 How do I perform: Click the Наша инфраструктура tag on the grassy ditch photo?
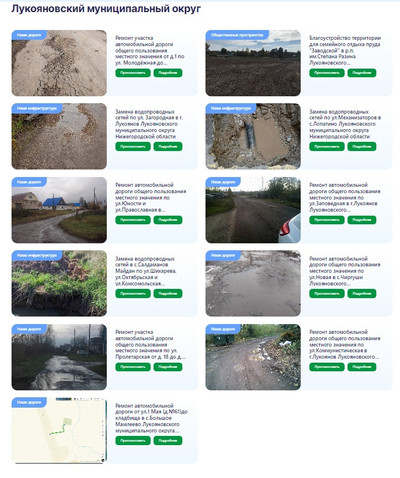(37, 255)
